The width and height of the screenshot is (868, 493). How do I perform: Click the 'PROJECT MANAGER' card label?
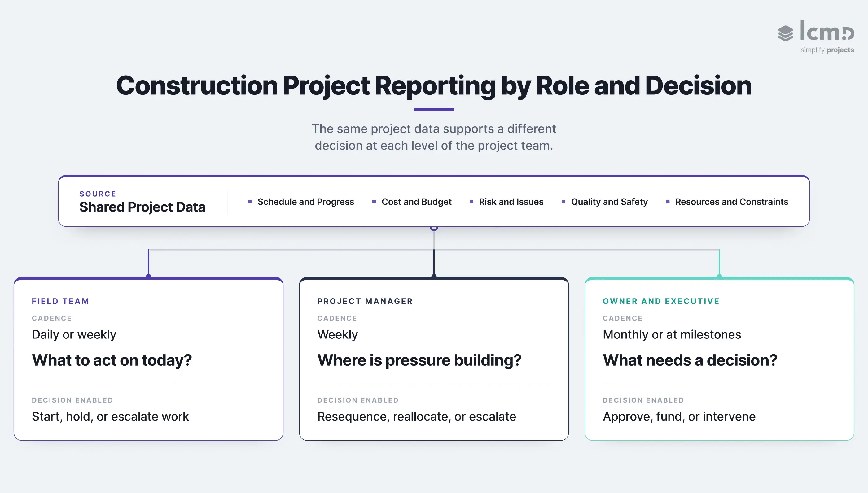tap(365, 301)
